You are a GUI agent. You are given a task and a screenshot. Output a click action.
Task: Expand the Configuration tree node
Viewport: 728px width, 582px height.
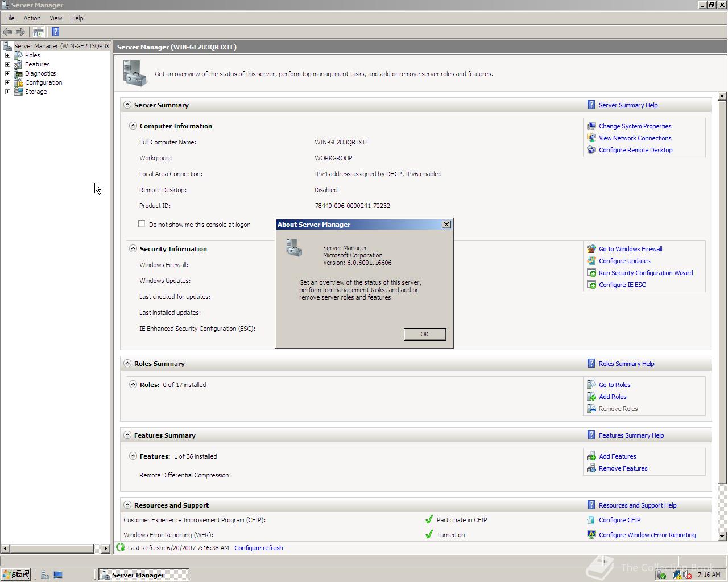tap(7, 82)
